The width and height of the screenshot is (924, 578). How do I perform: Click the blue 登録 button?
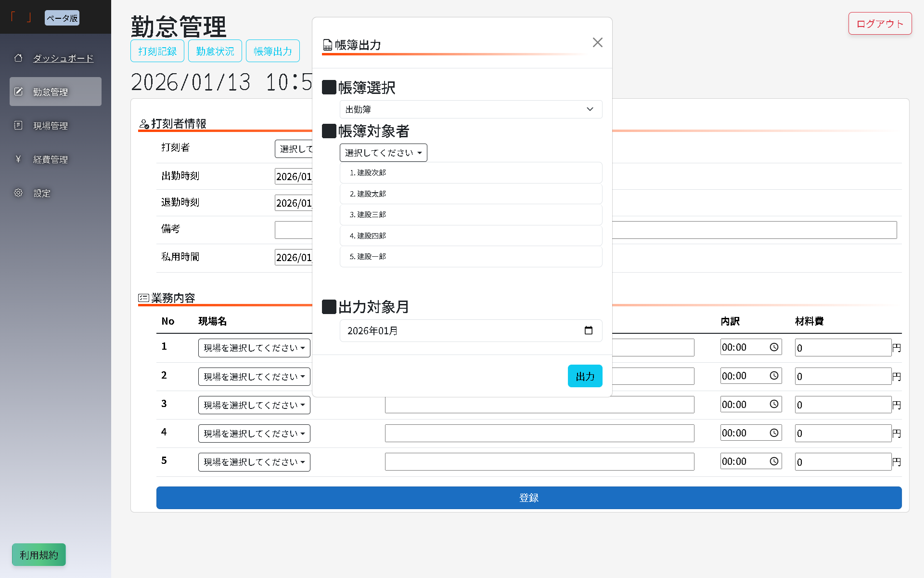[528, 498]
